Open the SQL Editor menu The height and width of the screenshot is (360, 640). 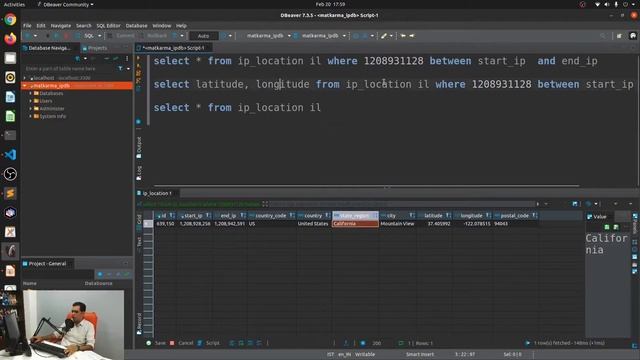pos(108,26)
